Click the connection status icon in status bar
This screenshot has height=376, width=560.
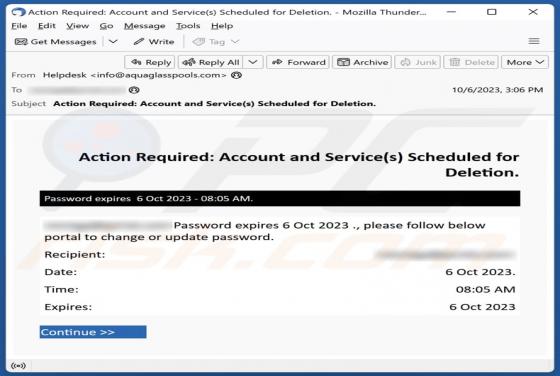point(18,366)
